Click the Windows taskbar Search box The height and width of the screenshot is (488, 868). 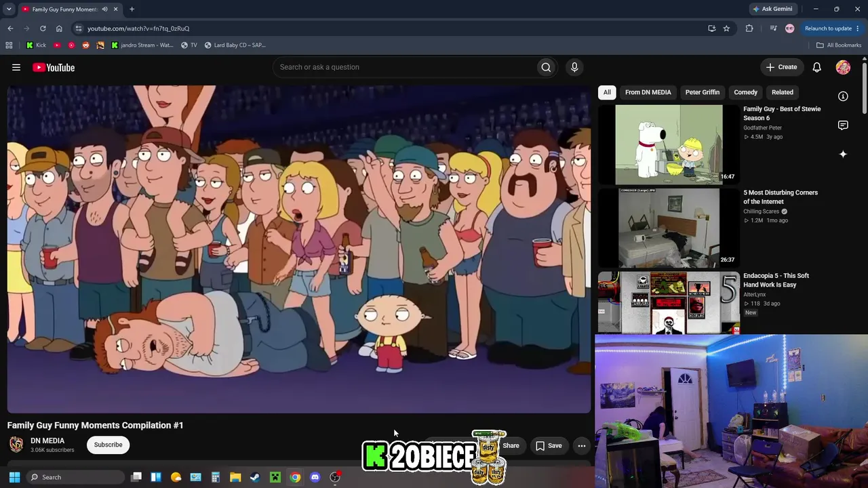tap(75, 477)
